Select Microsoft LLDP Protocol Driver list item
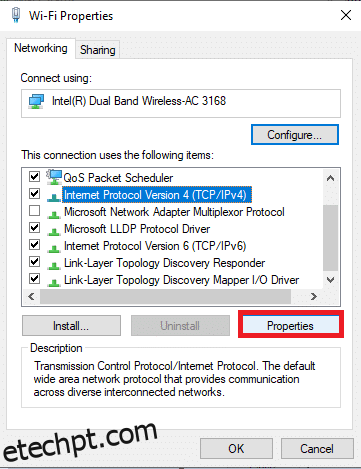361x469 pixels. tap(137, 229)
